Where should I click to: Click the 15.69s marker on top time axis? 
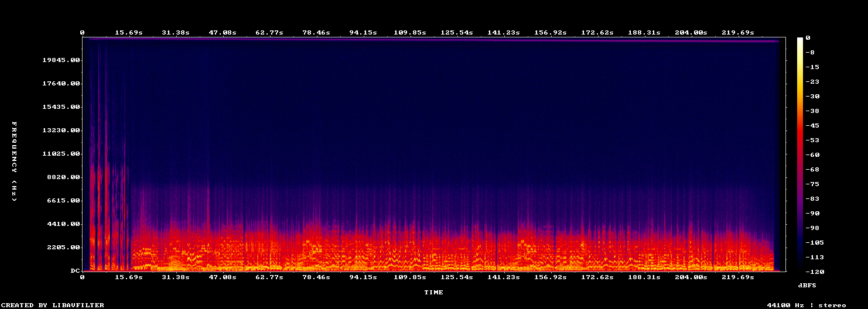tap(129, 32)
